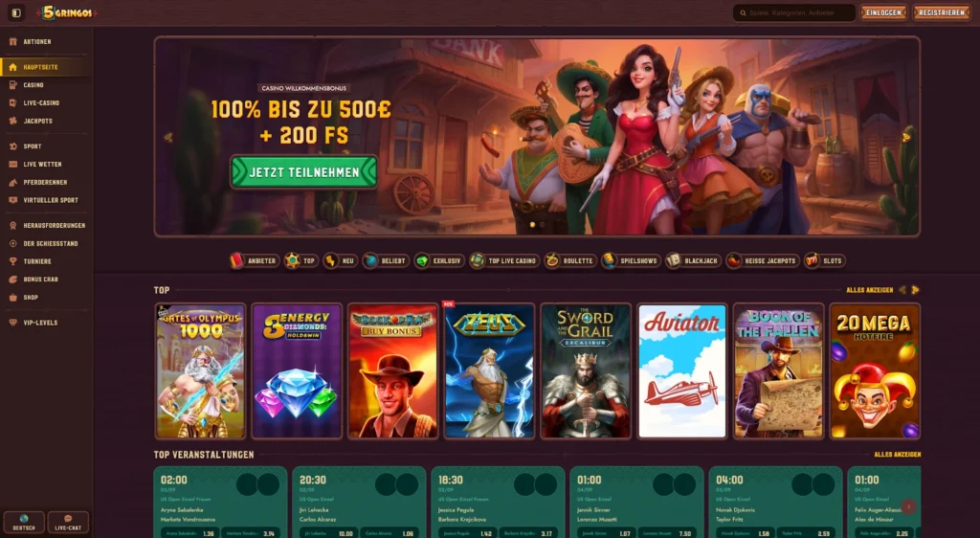
Task: Open the Pferderennen horse icon entry
Action: point(13,183)
